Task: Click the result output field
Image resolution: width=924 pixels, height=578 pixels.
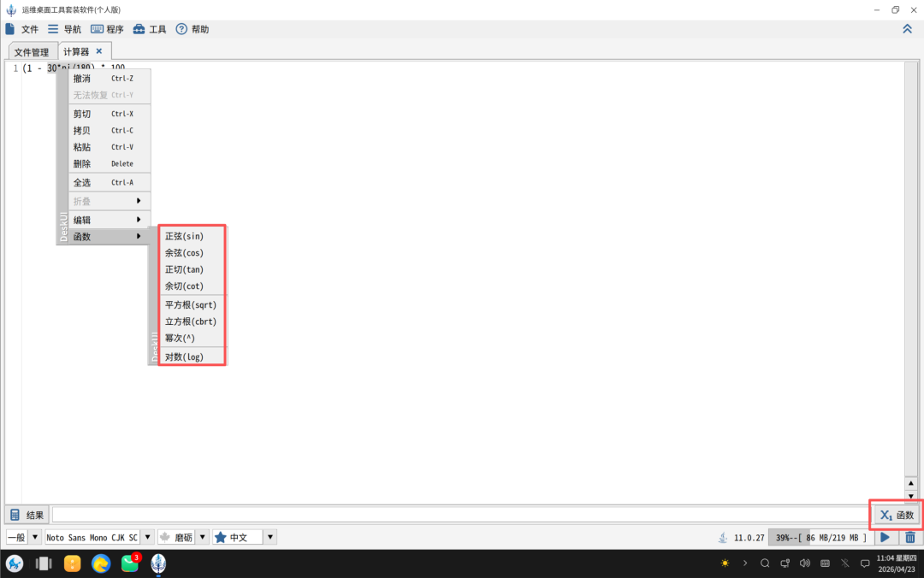Action: tap(461, 515)
